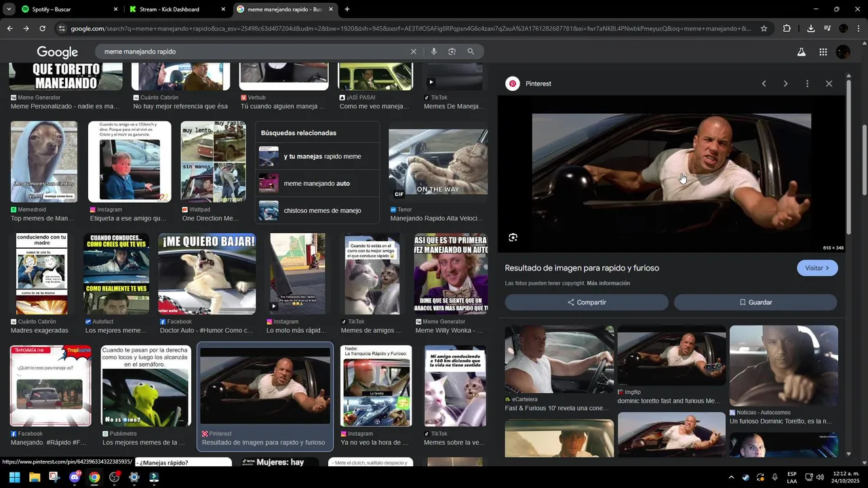The height and width of the screenshot is (488, 868).
Task: Search inside image with Lens overlay icon
Action: coord(513,237)
